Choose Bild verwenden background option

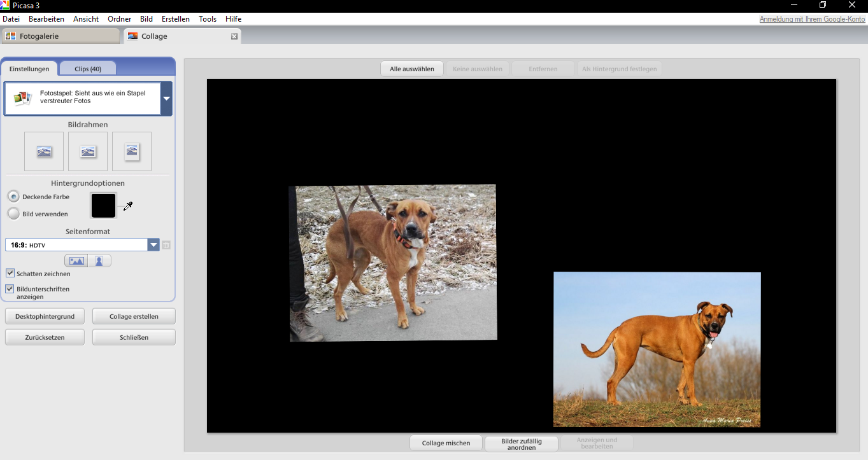tap(13, 214)
